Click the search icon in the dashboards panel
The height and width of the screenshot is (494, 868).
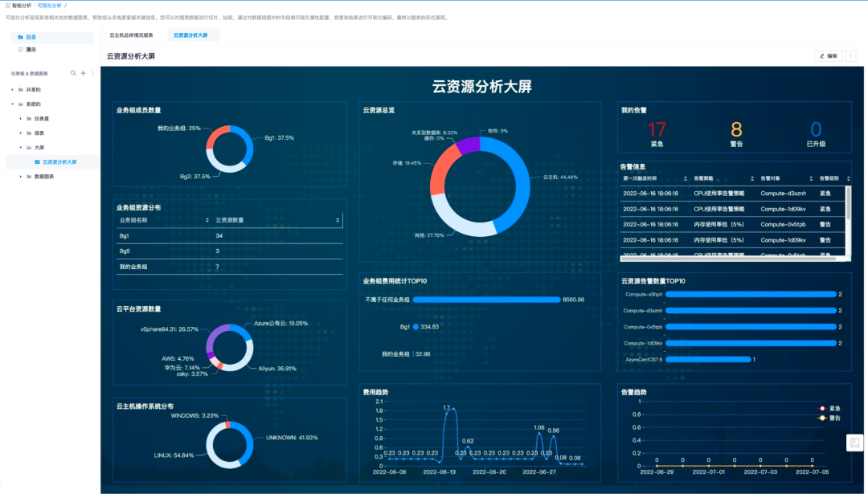click(x=73, y=73)
